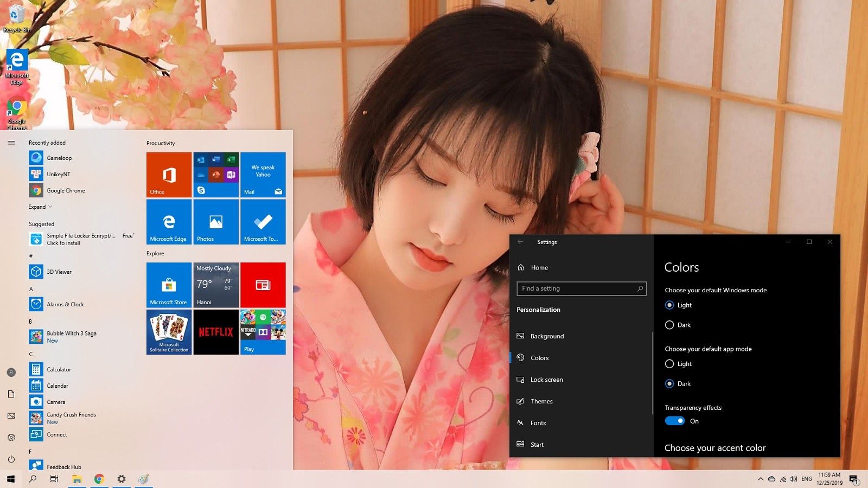Open the Microsoft Edge tile
This screenshot has height=488, width=868.
pyautogui.click(x=169, y=222)
